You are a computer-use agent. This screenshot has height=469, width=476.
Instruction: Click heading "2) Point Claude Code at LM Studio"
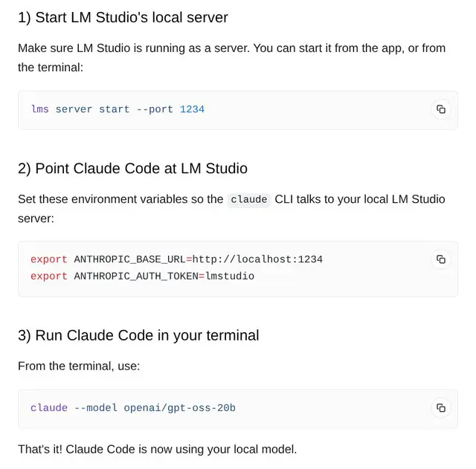click(132, 169)
